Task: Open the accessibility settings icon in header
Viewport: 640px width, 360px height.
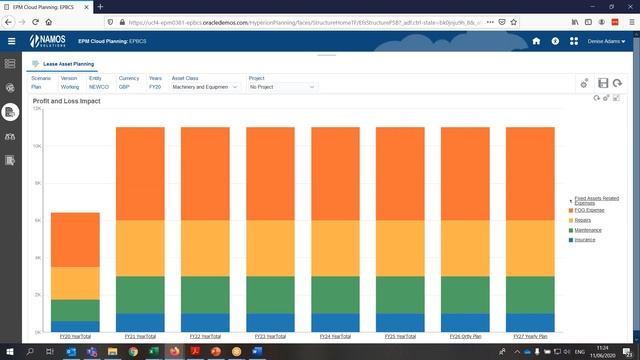Action: click(x=555, y=41)
